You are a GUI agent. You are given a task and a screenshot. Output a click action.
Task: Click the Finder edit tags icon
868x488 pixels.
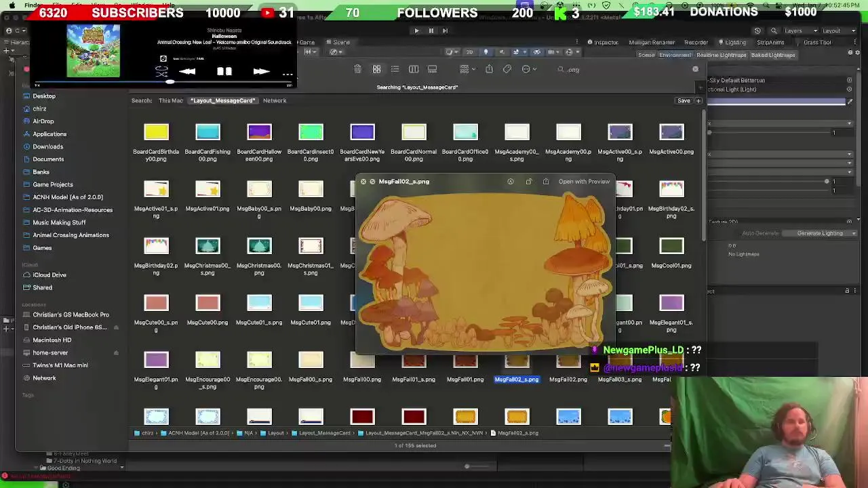point(507,69)
